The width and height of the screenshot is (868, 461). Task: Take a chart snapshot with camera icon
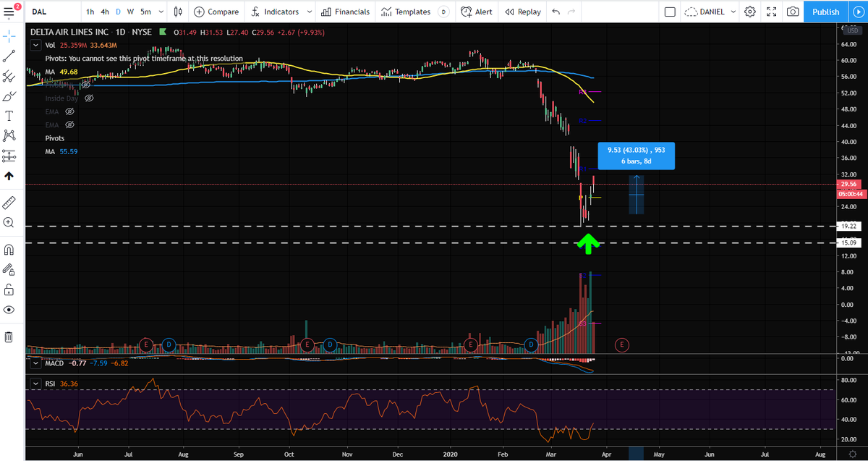click(793, 12)
